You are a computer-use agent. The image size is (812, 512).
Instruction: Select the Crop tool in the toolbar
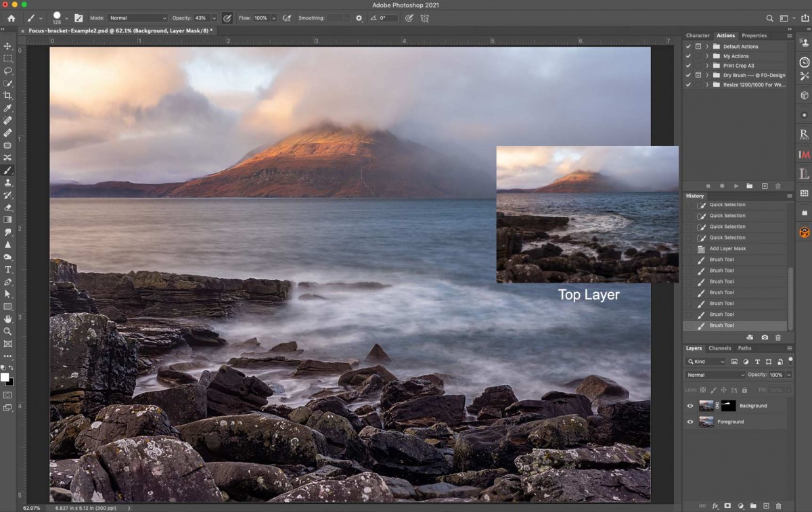7,96
